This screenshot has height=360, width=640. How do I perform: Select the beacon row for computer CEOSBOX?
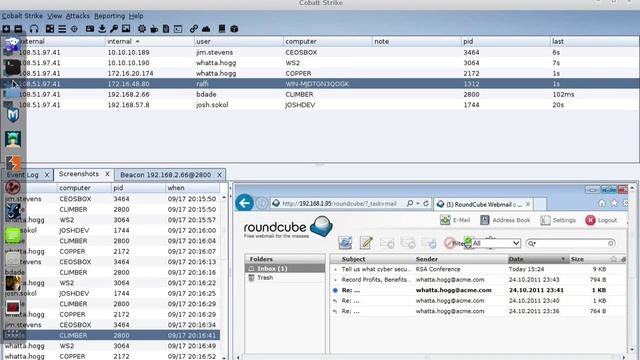[x=320, y=52]
